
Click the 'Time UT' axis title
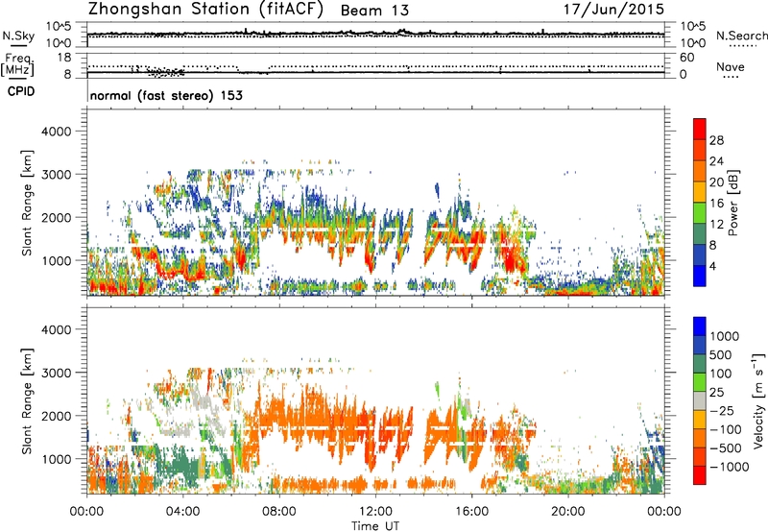tap(375, 526)
